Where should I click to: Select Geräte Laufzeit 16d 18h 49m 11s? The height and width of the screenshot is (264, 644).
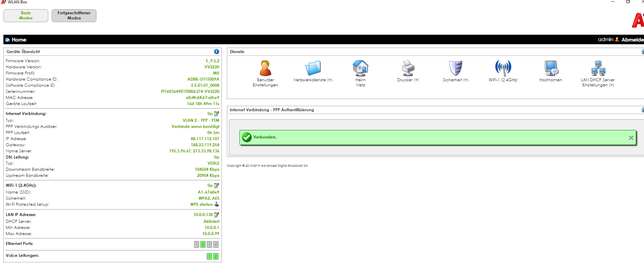point(203,104)
